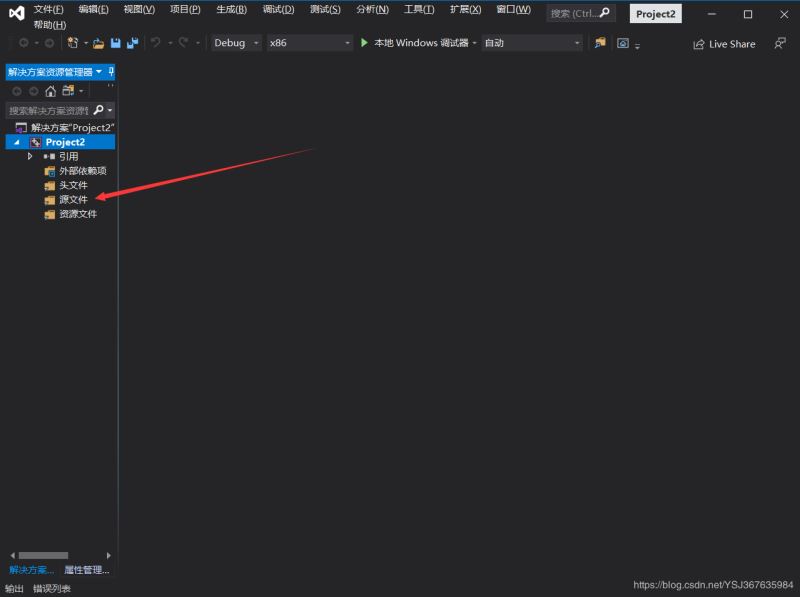Click the Save file icon in toolbar
800x597 pixels.
pos(115,43)
